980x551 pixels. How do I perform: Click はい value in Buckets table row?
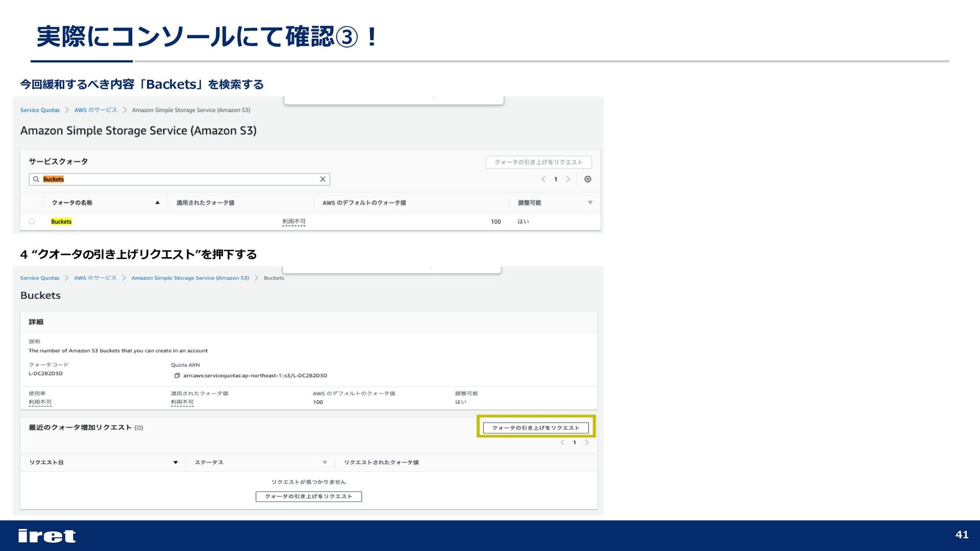coord(523,221)
